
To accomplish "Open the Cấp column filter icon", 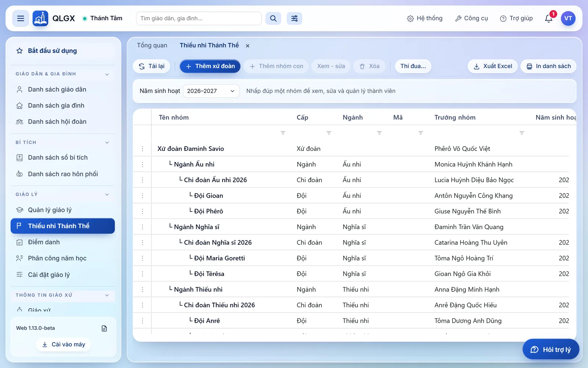I will coord(329,133).
